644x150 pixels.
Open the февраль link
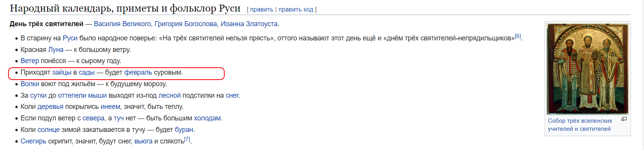click(138, 72)
